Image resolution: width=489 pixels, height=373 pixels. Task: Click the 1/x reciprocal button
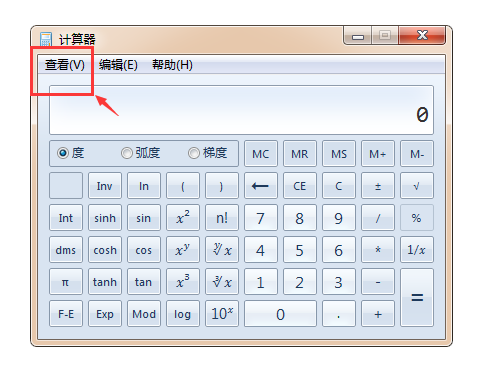tap(417, 250)
